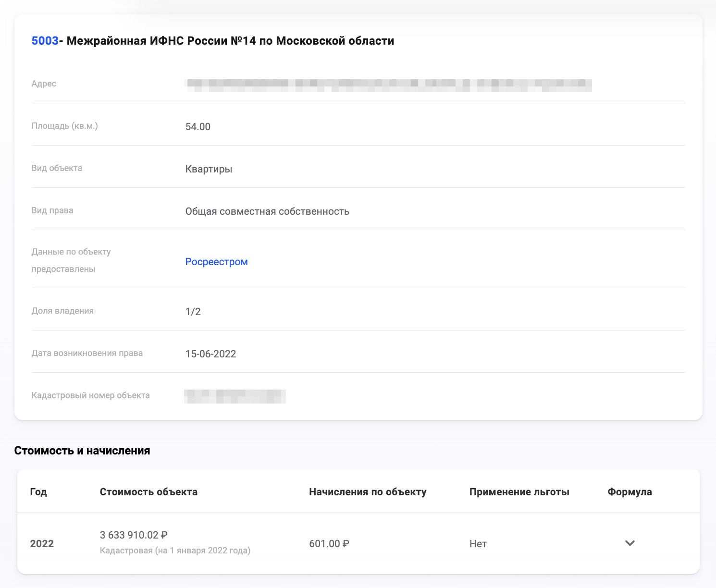716x588 pixels.
Task: Click the Вид права label
Action: [52, 210]
